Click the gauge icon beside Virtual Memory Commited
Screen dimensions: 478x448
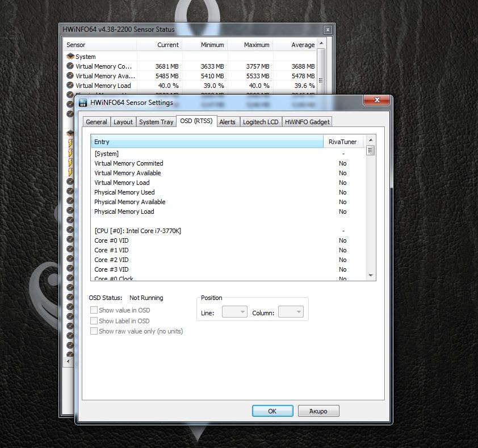click(x=70, y=66)
